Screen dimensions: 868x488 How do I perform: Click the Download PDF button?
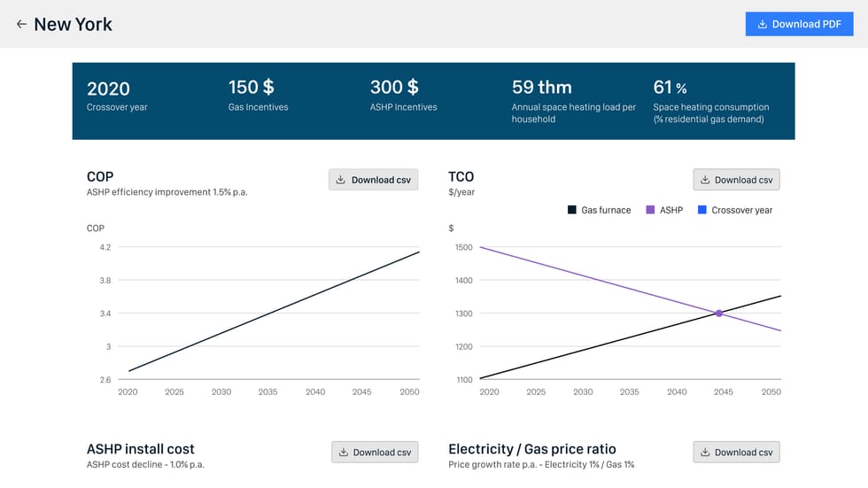799,24
